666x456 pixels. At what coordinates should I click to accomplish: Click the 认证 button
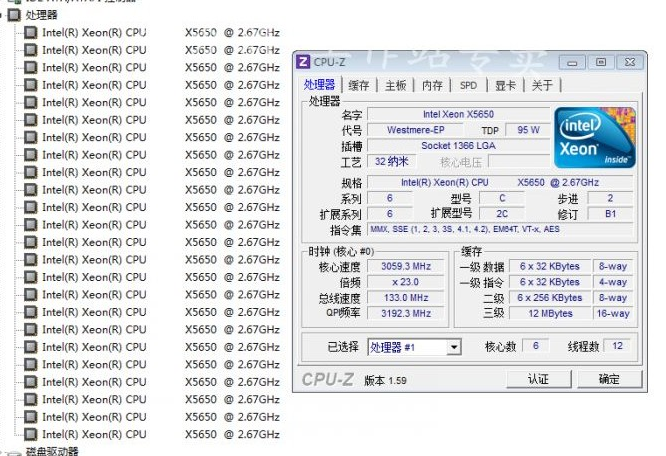coord(539,379)
